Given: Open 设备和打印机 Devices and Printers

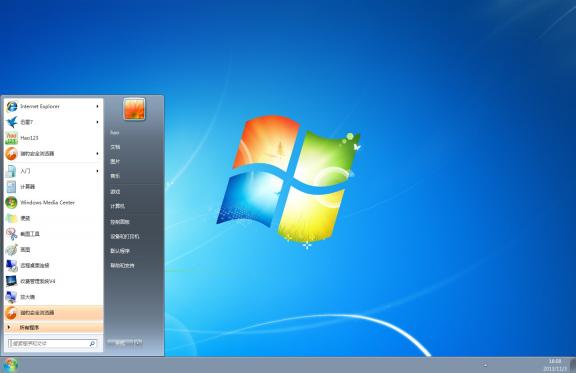Looking at the screenshot, I should pos(125,236).
